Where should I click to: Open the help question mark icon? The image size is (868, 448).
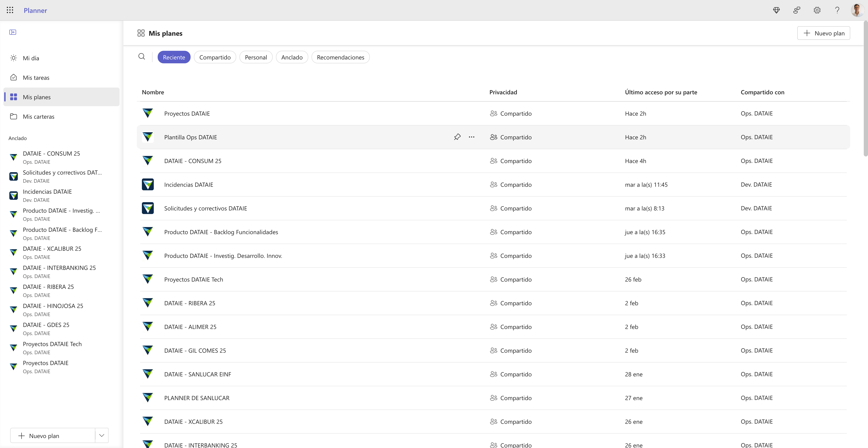coord(837,10)
